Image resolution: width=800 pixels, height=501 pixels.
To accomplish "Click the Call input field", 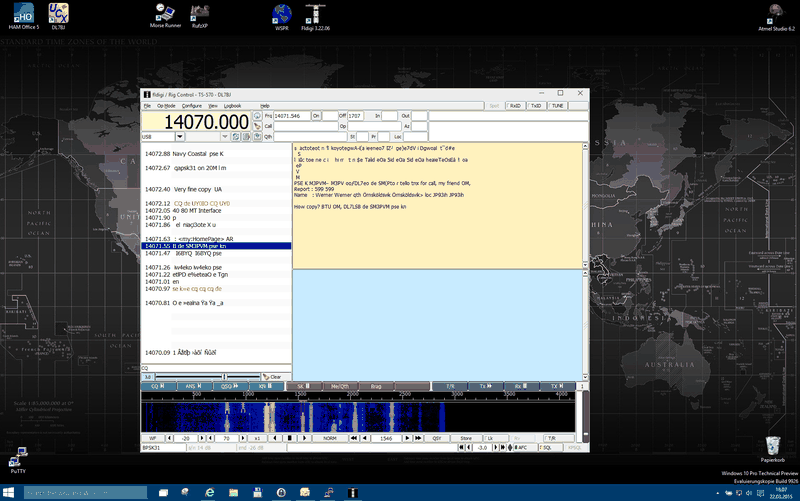I will pyautogui.click(x=306, y=126).
